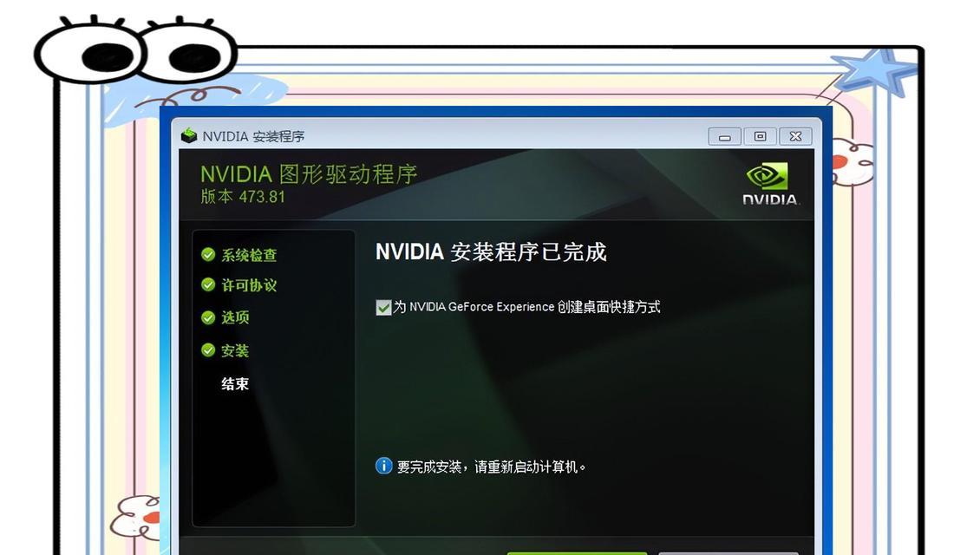Image resolution: width=980 pixels, height=555 pixels.
Task: Click the NVIDIA installer title bar icon
Action: tap(189, 135)
